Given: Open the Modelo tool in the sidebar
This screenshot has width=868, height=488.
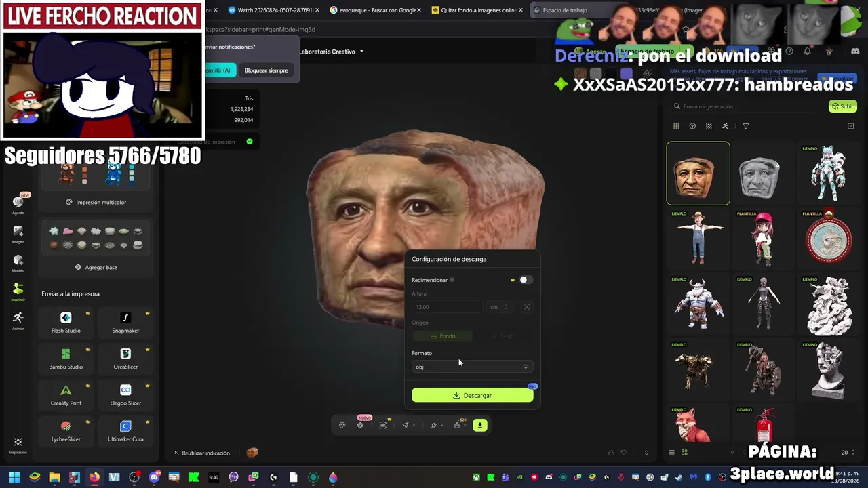Looking at the screenshot, I should [18, 264].
